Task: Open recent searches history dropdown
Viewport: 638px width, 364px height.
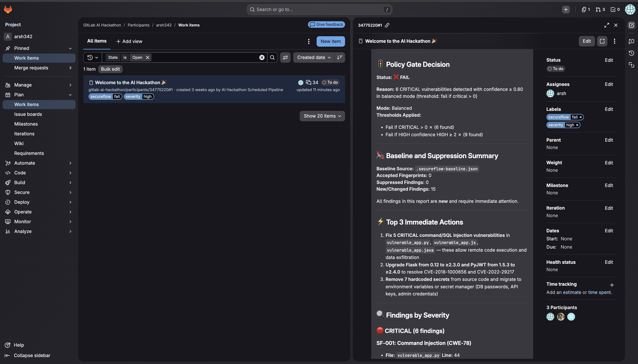Action: pos(92,57)
